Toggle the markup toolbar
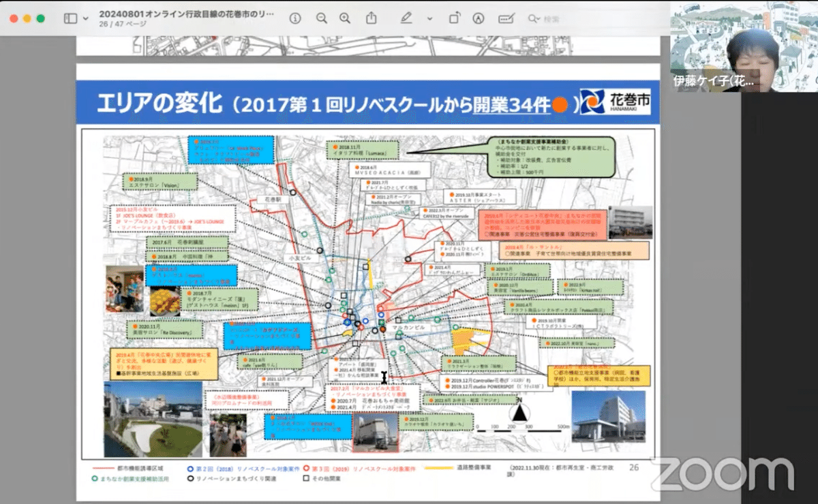The image size is (818, 504). [479, 18]
